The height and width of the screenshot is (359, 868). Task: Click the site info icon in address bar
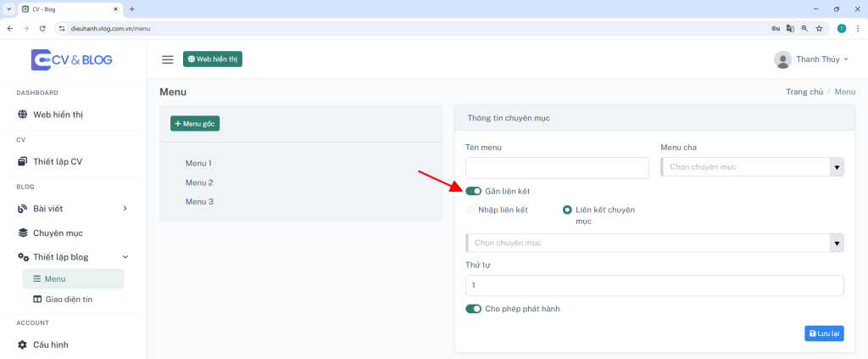62,28
